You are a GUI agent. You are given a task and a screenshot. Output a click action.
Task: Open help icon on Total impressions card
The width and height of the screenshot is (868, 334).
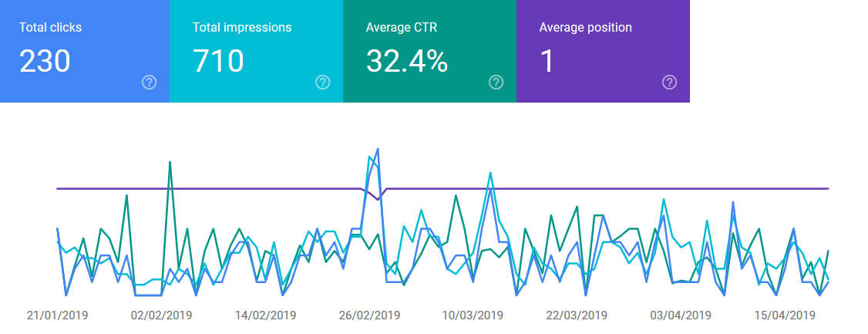click(x=323, y=83)
